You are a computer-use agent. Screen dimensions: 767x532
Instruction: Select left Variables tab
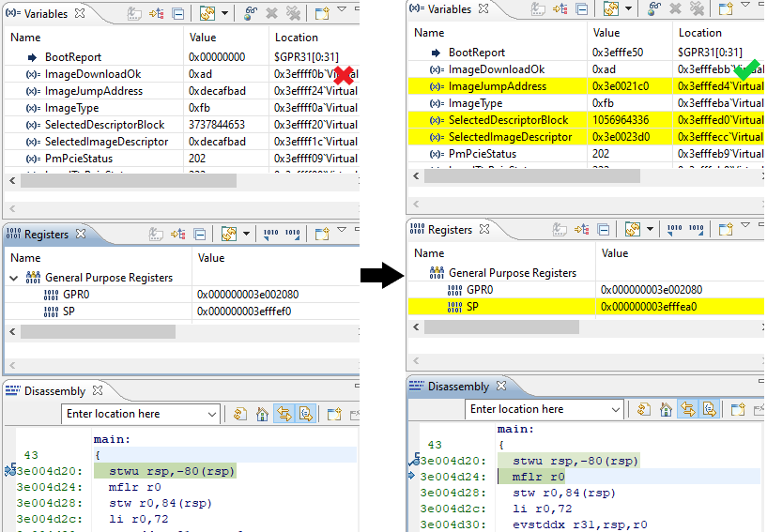pyautogui.click(x=45, y=14)
